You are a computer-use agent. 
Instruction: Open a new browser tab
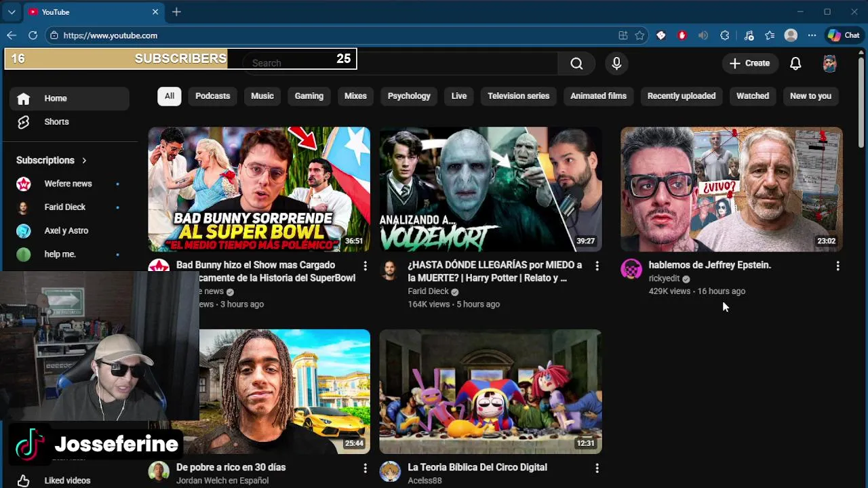(176, 12)
